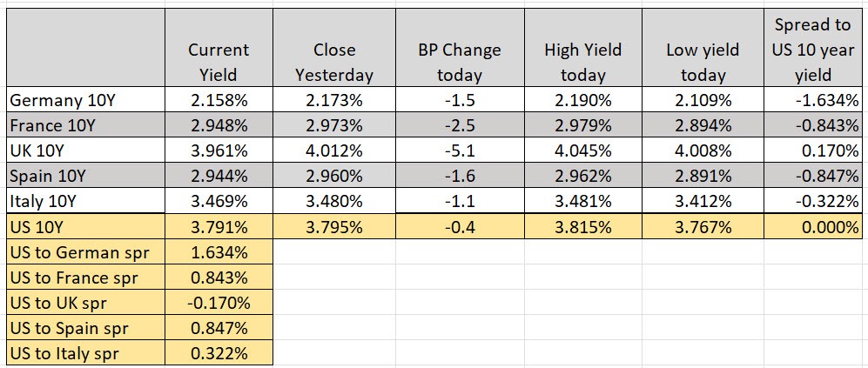Viewport: 868px width, 368px height.
Task: Click the US to France spread value
Action: coord(219,278)
